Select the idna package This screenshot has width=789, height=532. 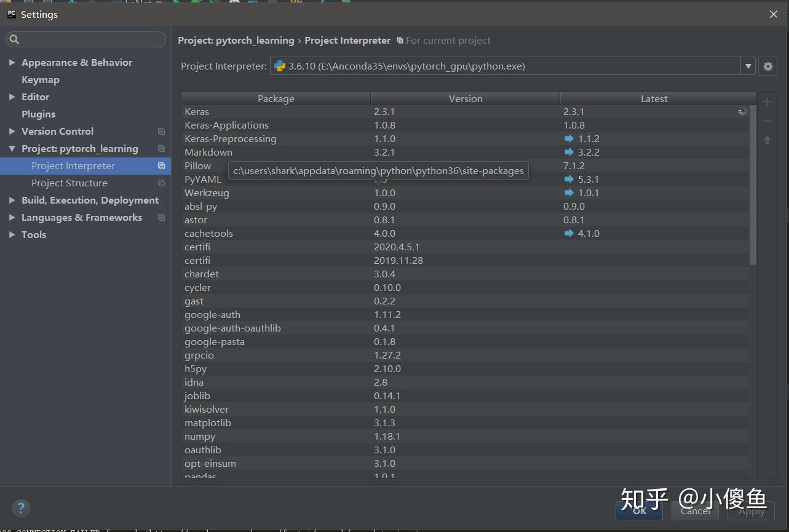(x=466, y=383)
